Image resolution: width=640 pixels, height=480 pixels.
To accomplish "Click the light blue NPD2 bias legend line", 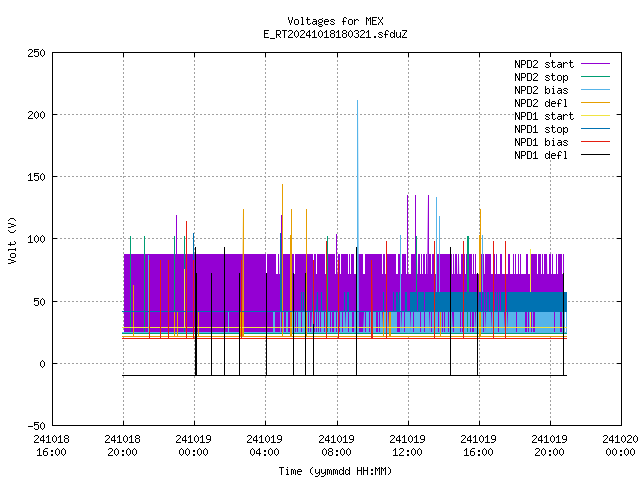I will pos(595,90).
